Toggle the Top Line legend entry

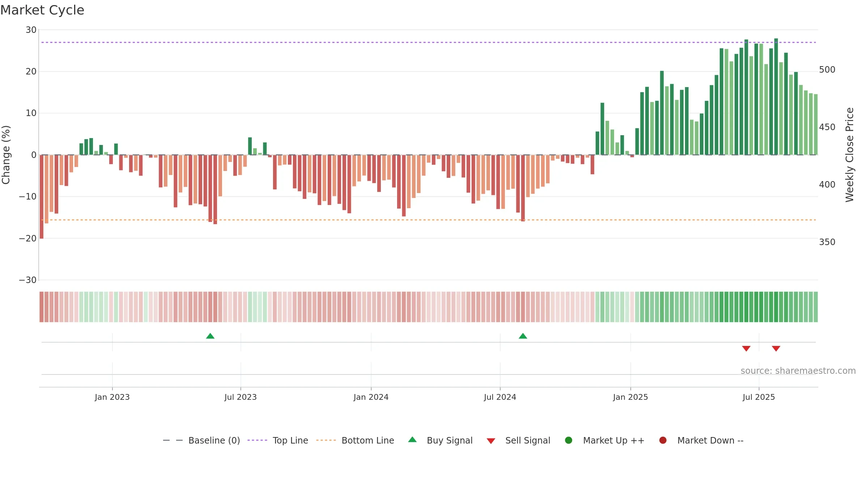click(278, 440)
